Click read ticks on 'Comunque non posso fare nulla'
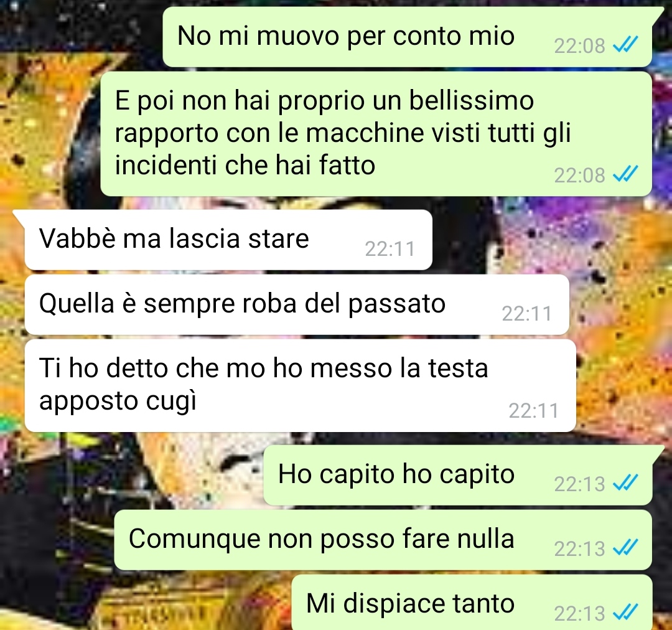 coord(626,548)
